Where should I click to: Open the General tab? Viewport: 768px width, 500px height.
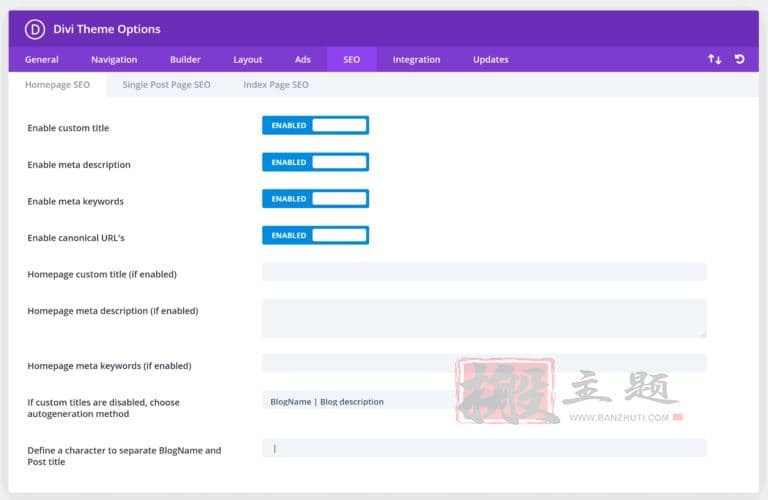point(42,60)
